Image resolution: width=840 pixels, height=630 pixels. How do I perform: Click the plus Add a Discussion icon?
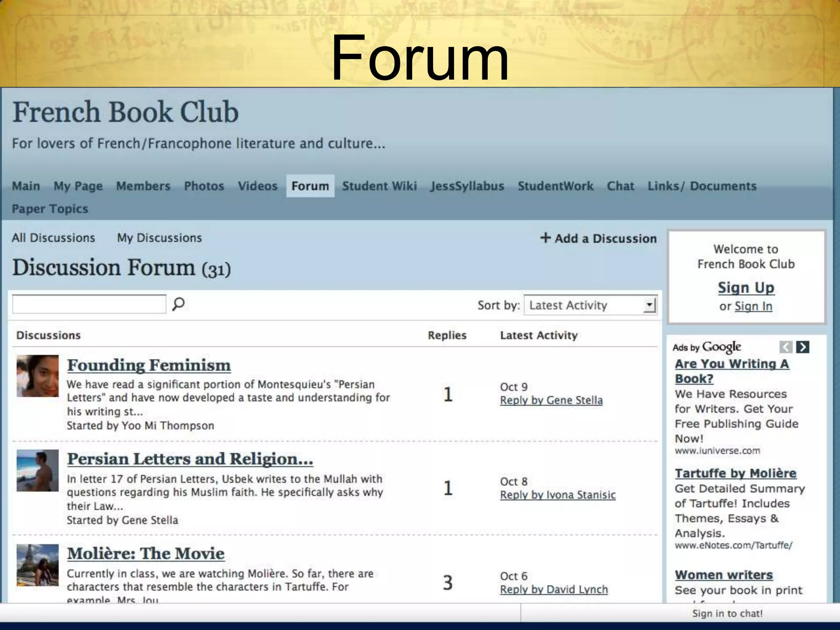click(545, 238)
